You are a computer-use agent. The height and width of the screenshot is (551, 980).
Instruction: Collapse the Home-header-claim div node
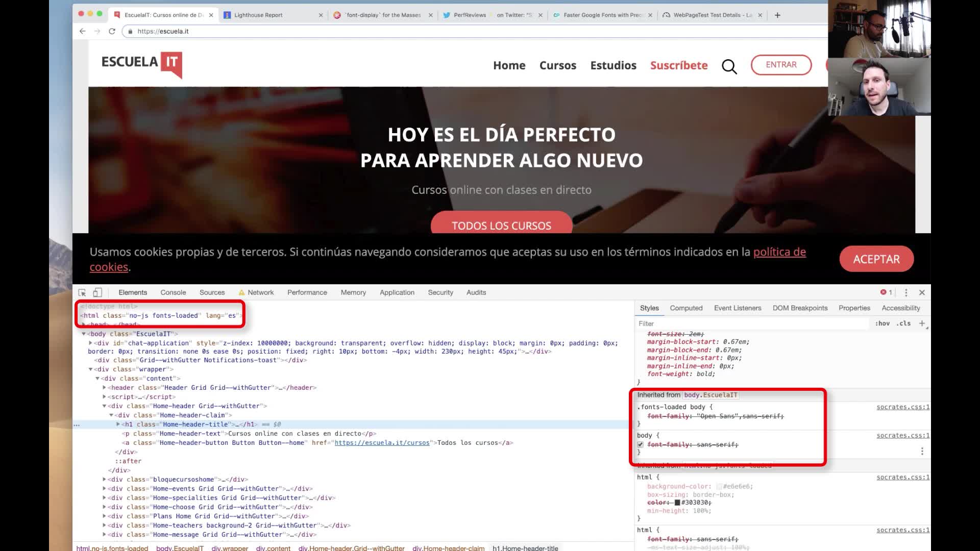coord(111,415)
